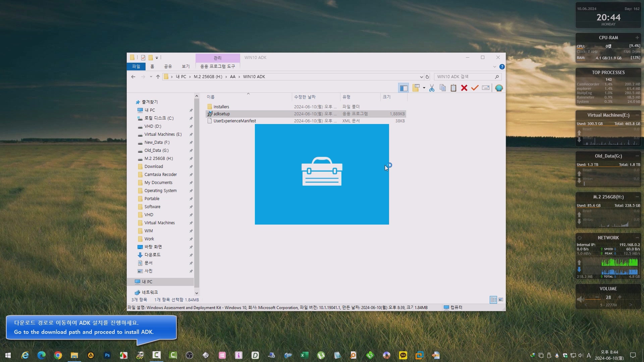Sort by 크기 column header
The image size is (644, 362).
coord(394,97)
